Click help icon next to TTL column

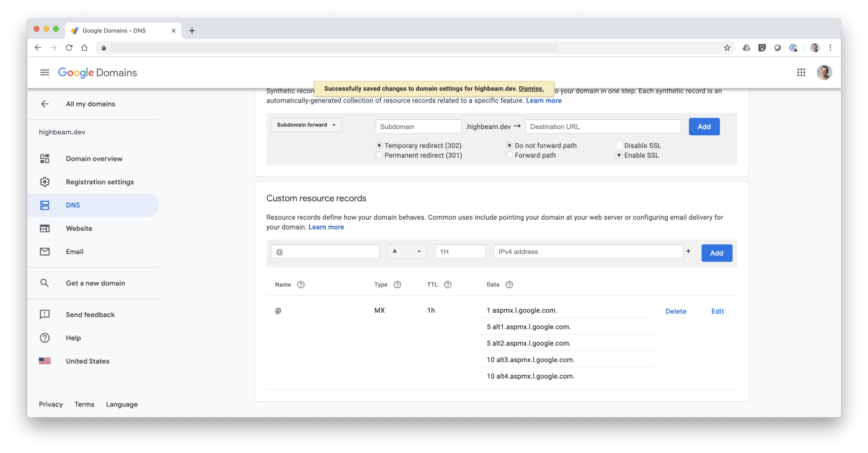[x=448, y=285]
